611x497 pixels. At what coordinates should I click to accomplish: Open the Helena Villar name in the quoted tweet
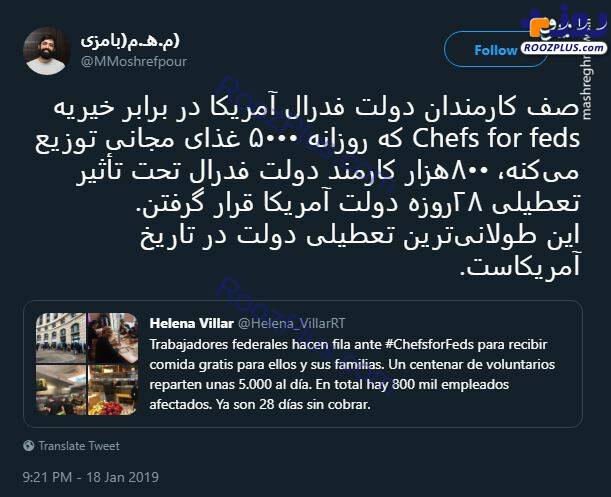(191, 323)
